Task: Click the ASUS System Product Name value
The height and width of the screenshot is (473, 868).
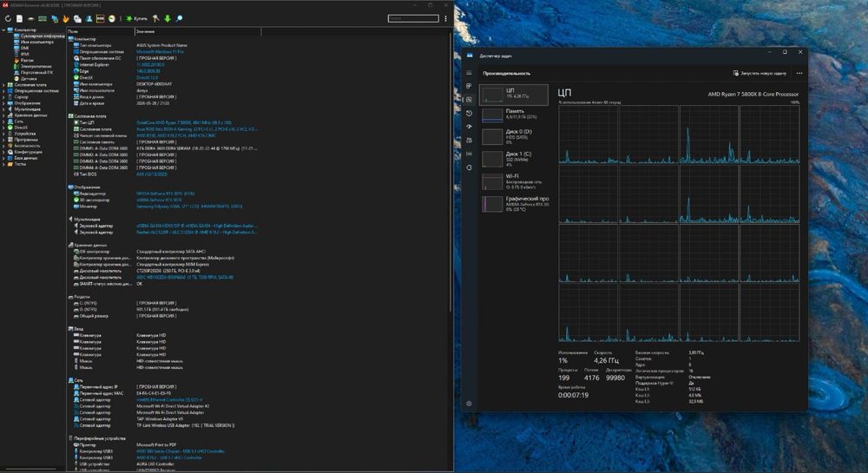Action: click(161, 45)
